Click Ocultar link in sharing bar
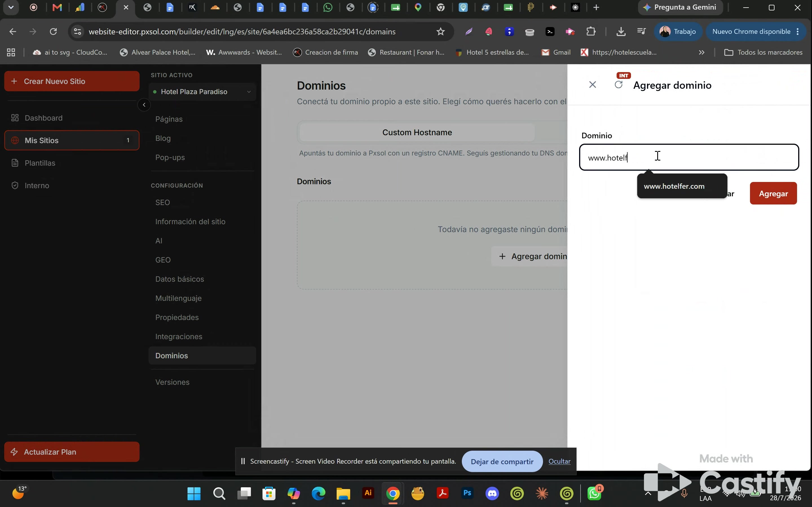812x507 pixels. coord(559,461)
